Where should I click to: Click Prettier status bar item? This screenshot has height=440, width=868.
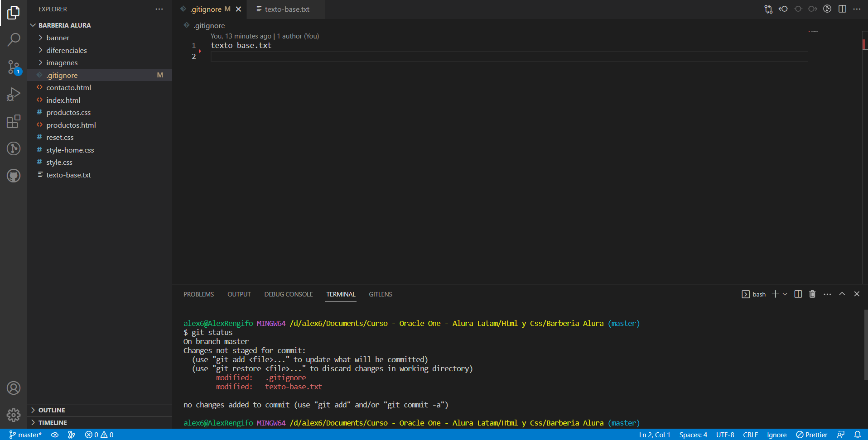[x=812, y=435]
